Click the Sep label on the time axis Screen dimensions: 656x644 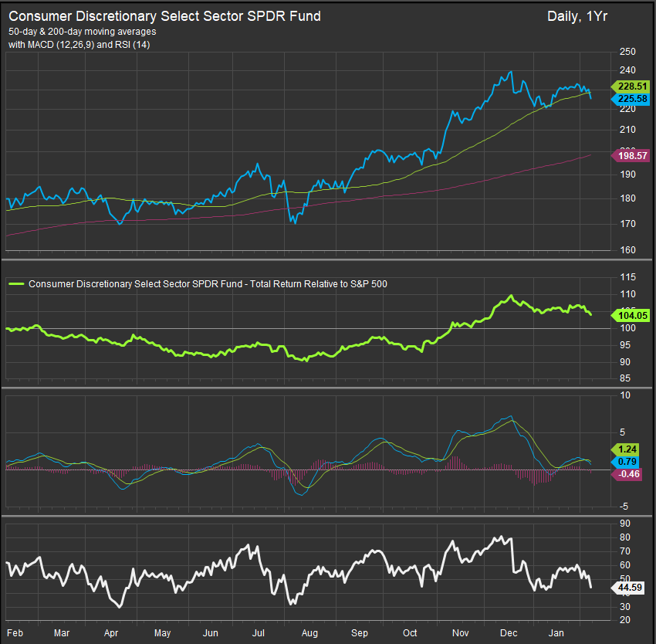pos(360,633)
